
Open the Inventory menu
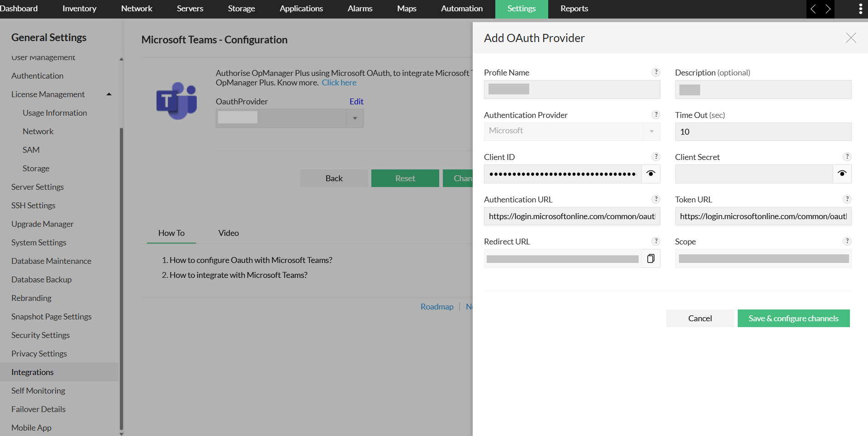click(79, 9)
